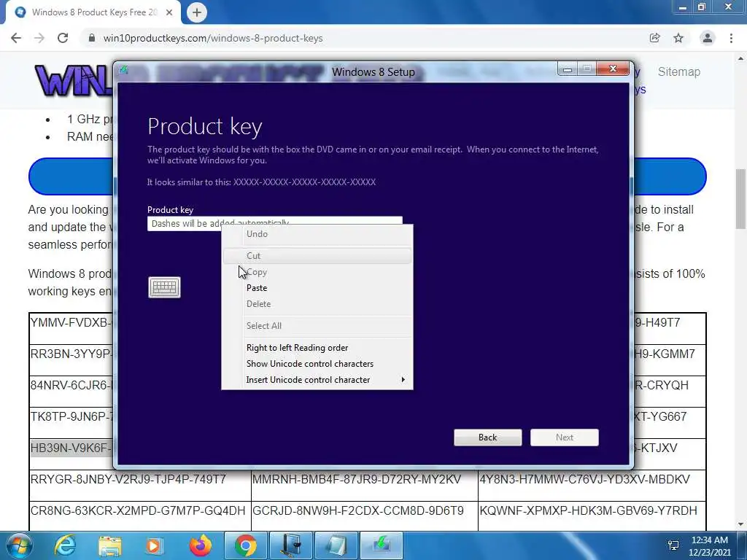Launch Firefox from the taskbar
This screenshot has height=560, width=747.
click(200, 545)
